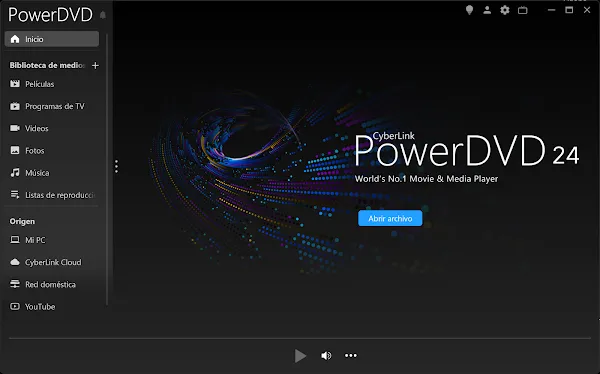Image resolution: width=600 pixels, height=374 pixels.
Task: Go to Inicio home page
Action: tap(52, 39)
